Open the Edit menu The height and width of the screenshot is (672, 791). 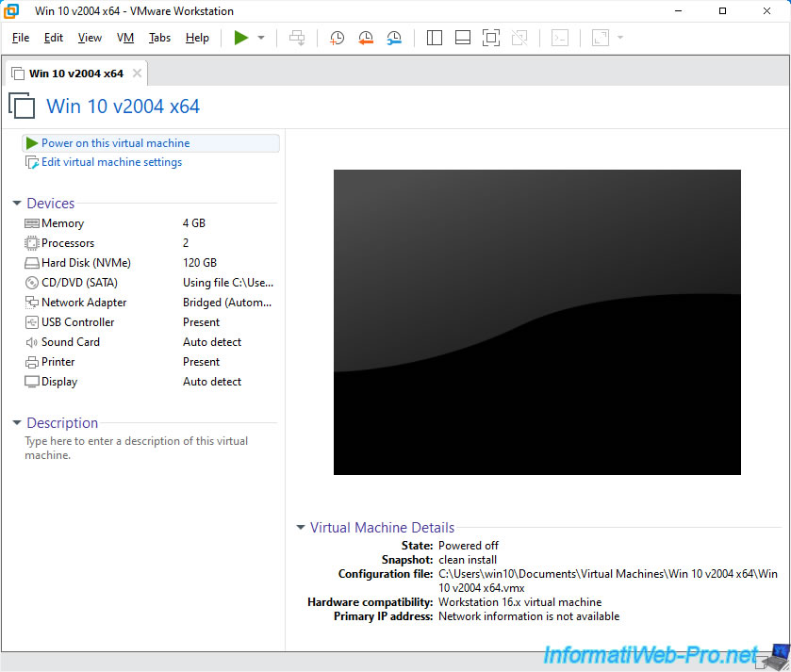[54, 38]
